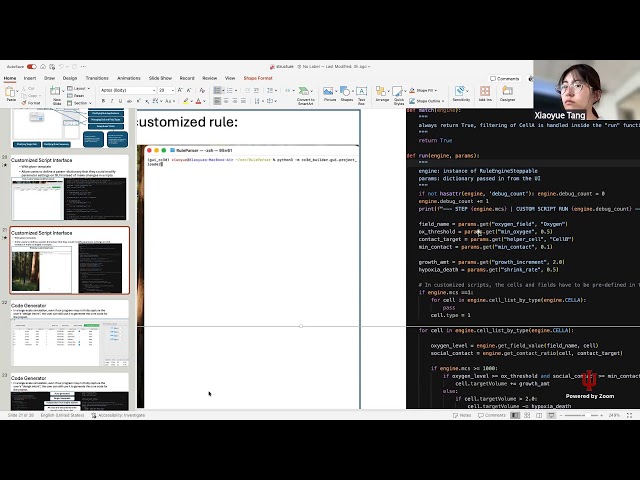The image size is (640, 480).
Task: Click the Add-ins icon
Action: pos(485,93)
